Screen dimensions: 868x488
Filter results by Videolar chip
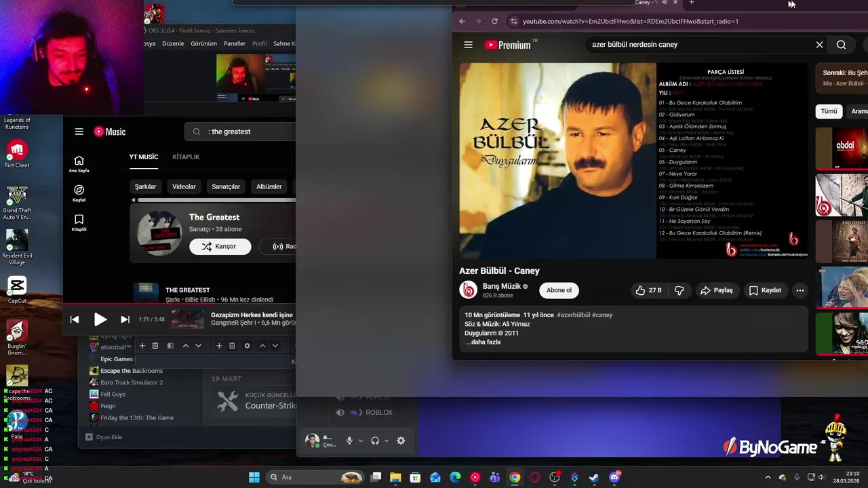pos(184,186)
